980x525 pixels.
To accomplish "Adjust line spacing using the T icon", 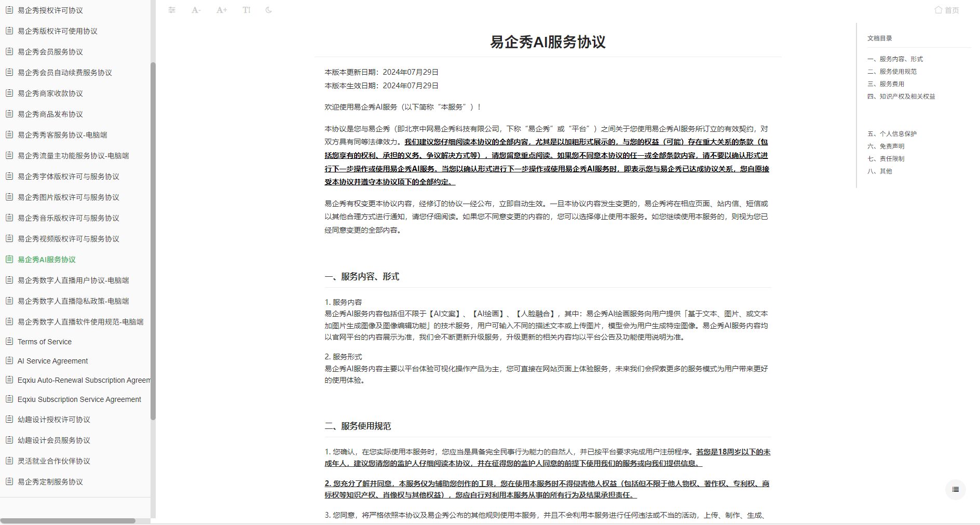I will (246, 10).
